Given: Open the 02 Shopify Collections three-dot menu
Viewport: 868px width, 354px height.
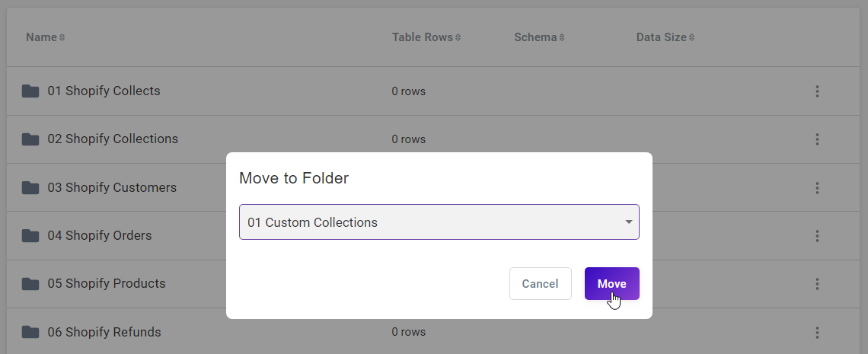Looking at the screenshot, I should point(817,139).
